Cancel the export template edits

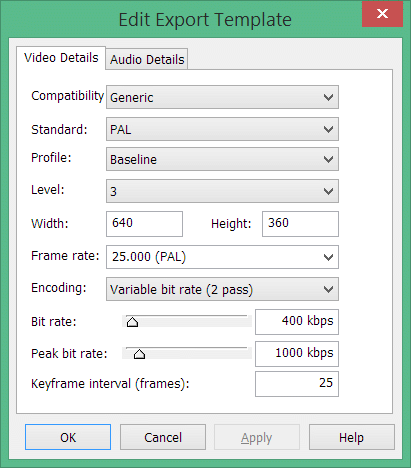163,437
